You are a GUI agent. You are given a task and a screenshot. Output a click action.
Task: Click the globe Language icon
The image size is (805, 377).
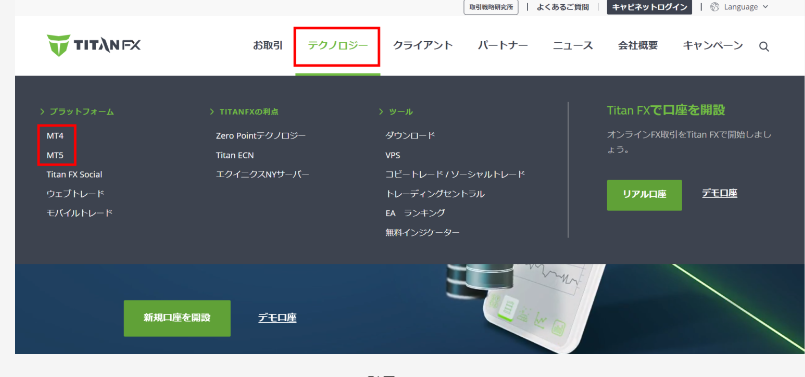[714, 7]
